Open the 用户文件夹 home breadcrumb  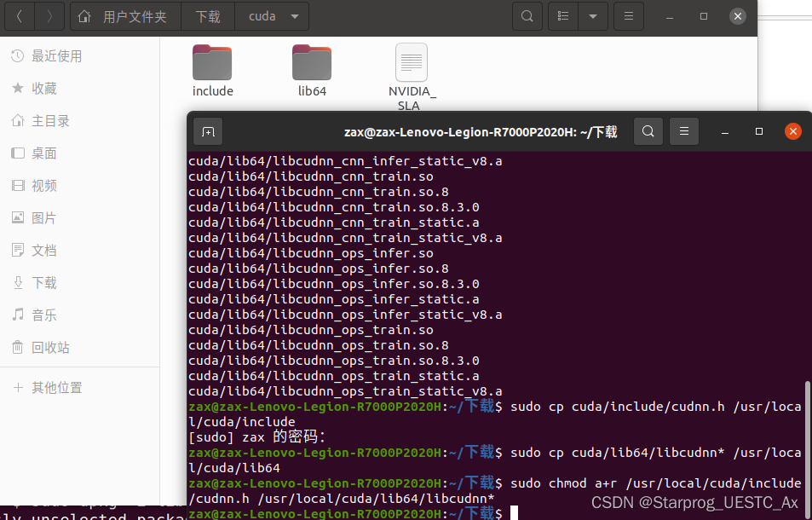125,16
